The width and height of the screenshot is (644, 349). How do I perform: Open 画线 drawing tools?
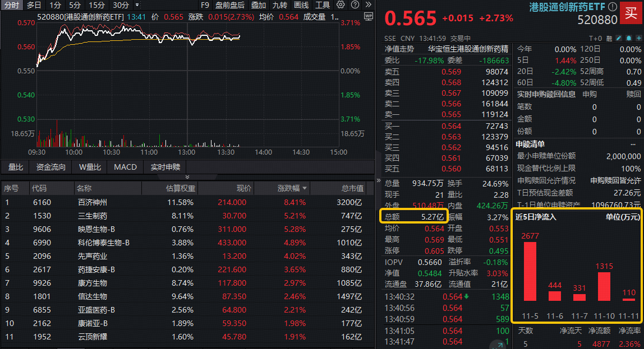click(x=301, y=5)
